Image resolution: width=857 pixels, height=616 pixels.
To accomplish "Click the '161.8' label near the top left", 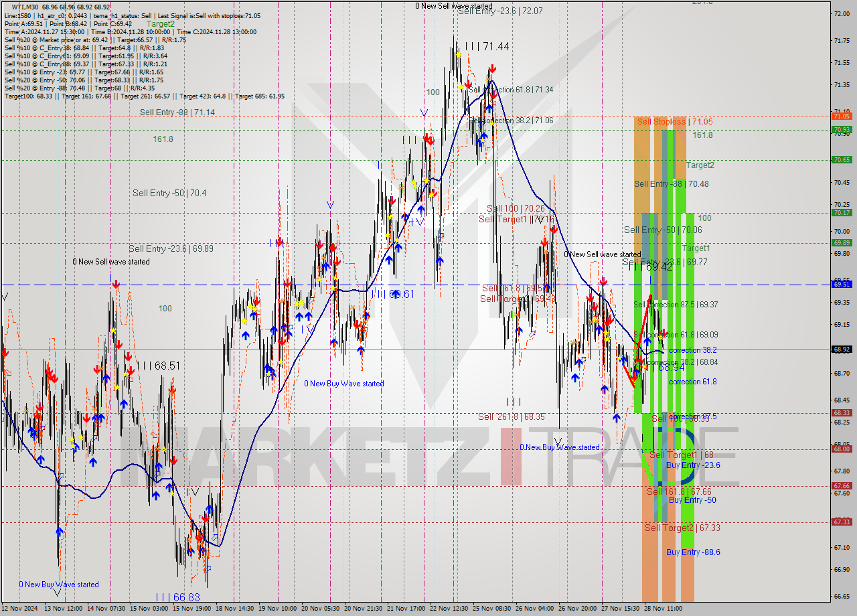I will [x=163, y=139].
